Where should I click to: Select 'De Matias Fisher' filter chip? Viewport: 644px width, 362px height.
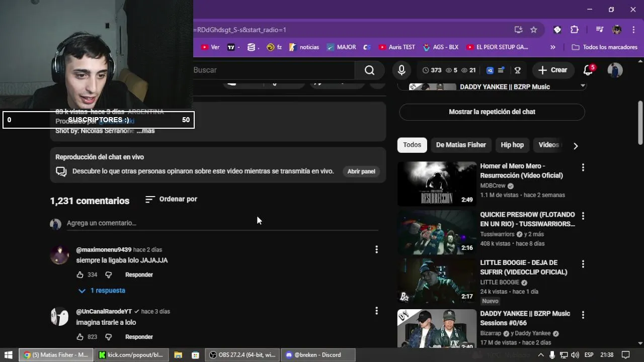(461, 145)
